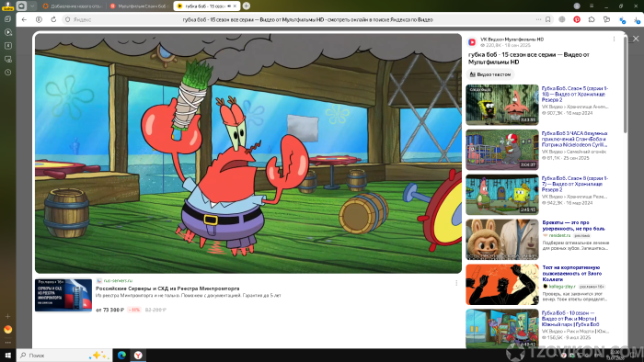Open the braces ad thumbnail
Viewport: 644px width, 362px height.
(x=502, y=240)
